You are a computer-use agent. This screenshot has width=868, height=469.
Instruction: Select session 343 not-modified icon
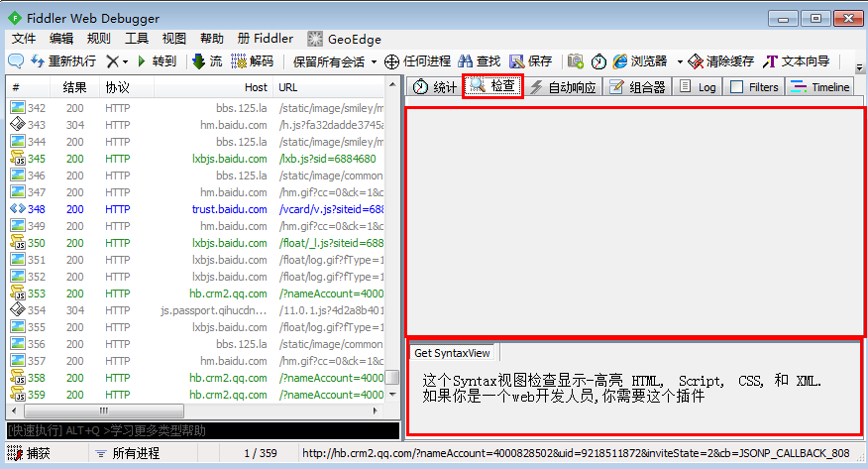click(18, 124)
